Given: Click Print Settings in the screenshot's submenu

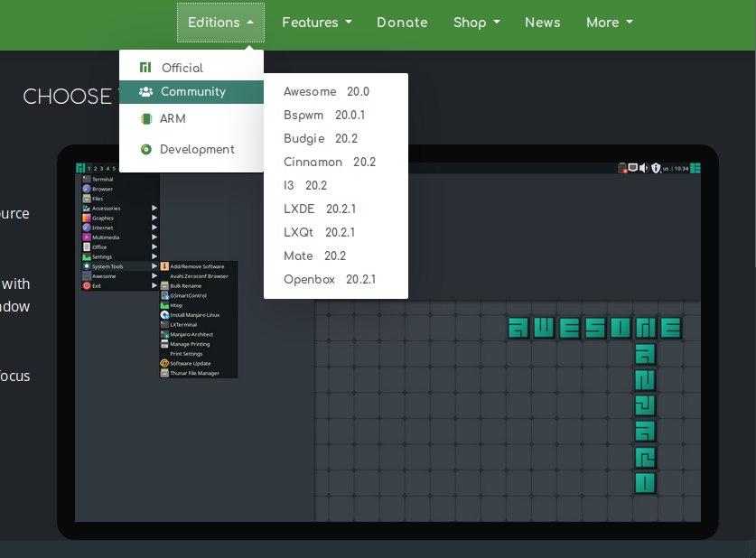Looking at the screenshot, I should point(198,354).
